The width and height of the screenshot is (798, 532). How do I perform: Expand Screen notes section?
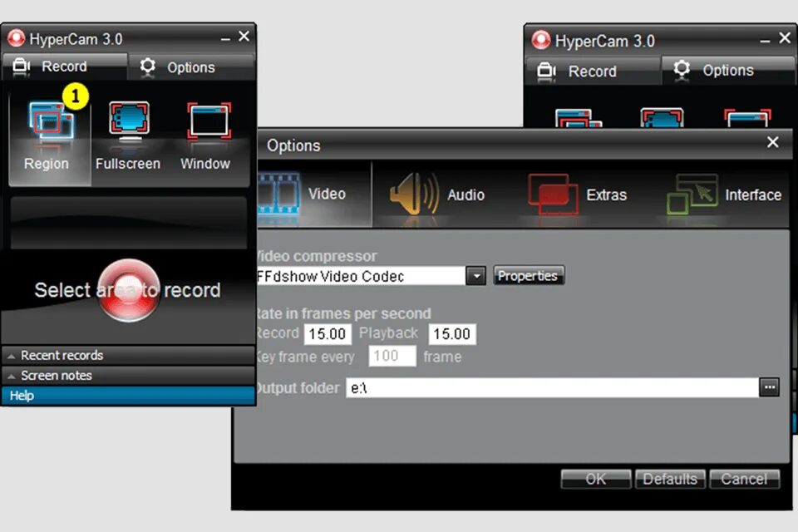[x=128, y=376]
